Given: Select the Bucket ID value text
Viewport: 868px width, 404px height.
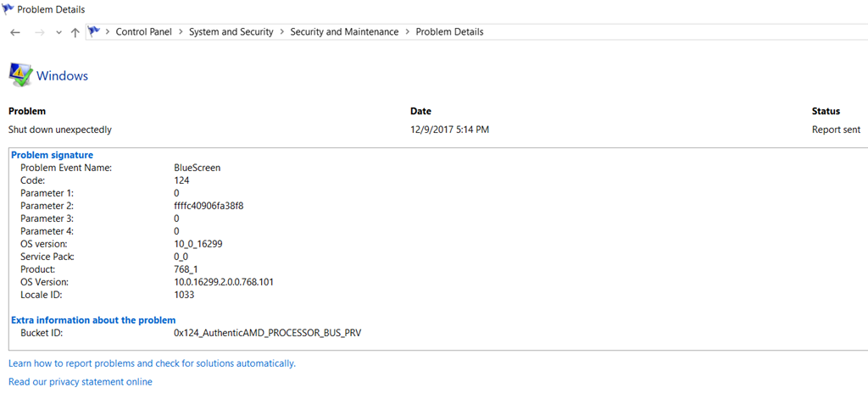Looking at the screenshot, I should pos(267,333).
